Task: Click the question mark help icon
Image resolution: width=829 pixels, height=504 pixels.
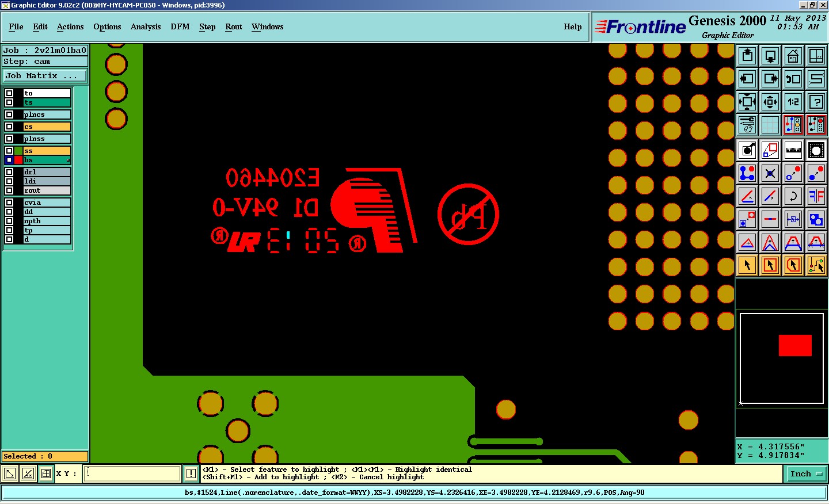Action: point(816,102)
